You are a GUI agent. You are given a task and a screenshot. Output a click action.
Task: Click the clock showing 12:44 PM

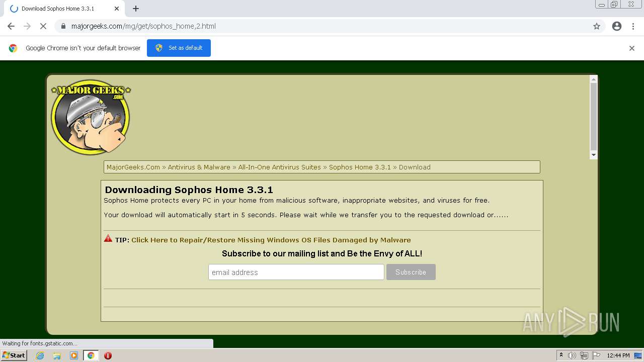tap(618, 355)
